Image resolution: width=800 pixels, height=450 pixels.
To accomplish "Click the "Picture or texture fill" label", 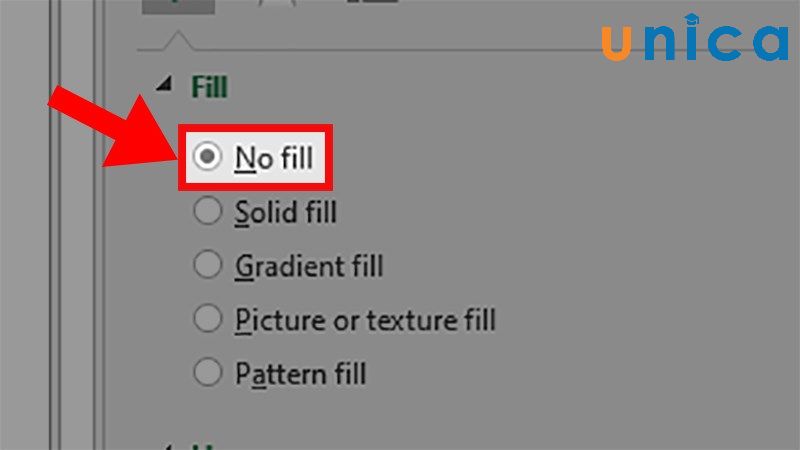I will coord(365,321).
